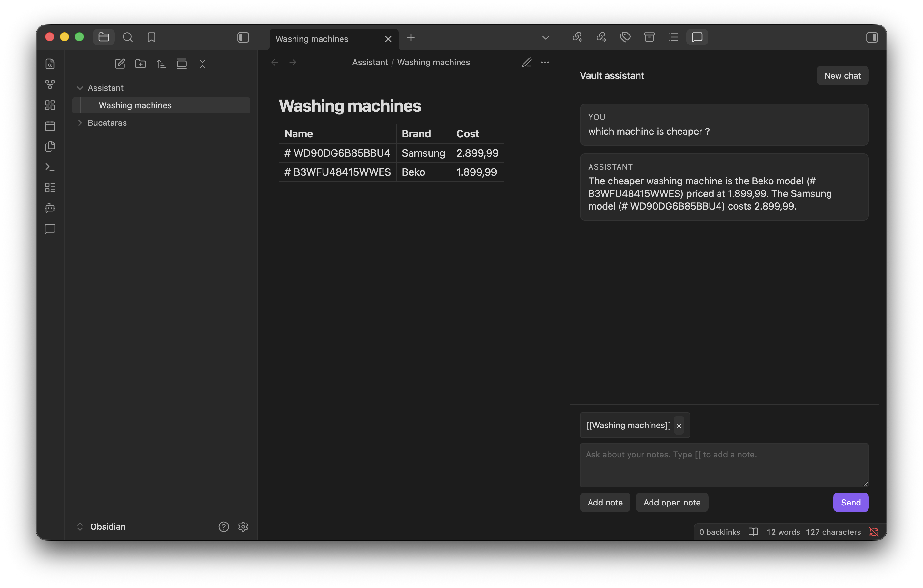Click the 2.899,99 cost cell

[477, 153]
